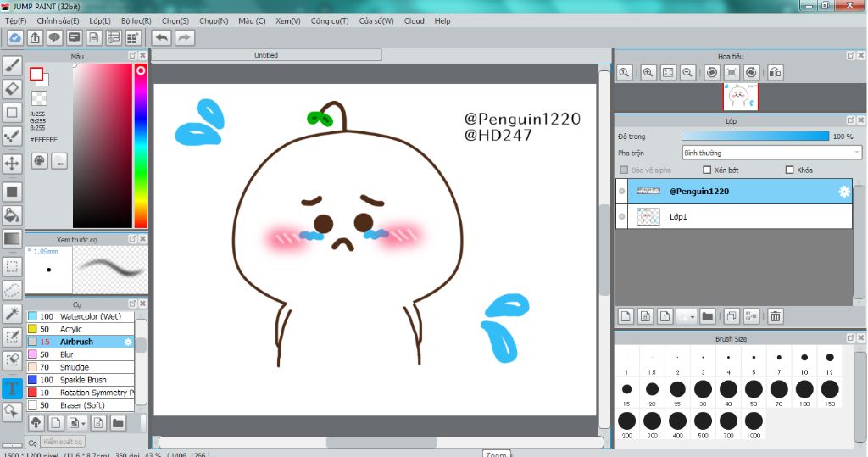
Task: Open 'Pha trộn' blend mode dropdown
Action: coord(771,153)
